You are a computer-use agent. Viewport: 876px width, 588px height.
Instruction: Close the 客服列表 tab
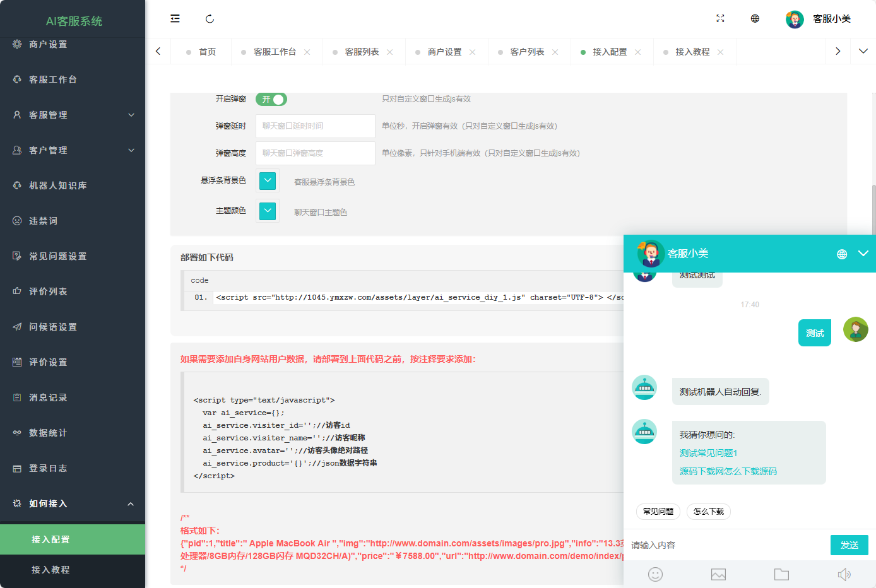click(x=390, y=52)
